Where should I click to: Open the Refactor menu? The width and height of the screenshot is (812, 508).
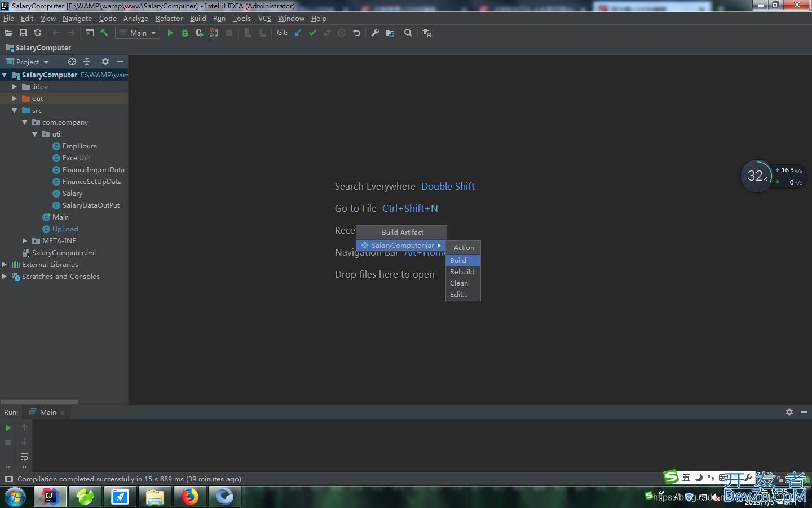click(x=169, y=18)
